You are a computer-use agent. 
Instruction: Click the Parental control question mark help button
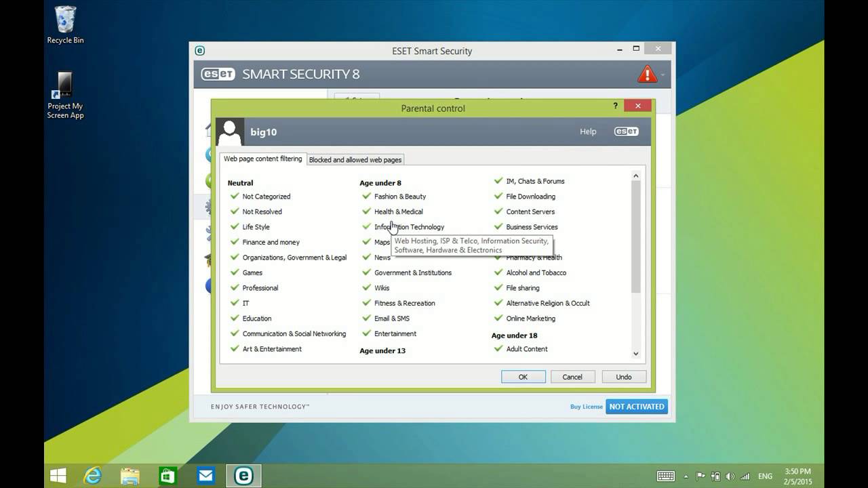click(615, 106)
